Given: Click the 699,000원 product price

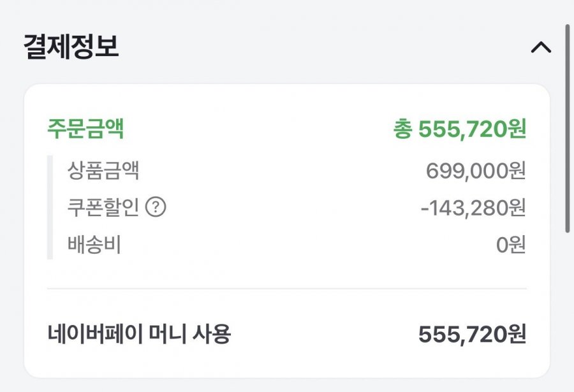Looking at the screenshot, I should click(x=476, y=171).
